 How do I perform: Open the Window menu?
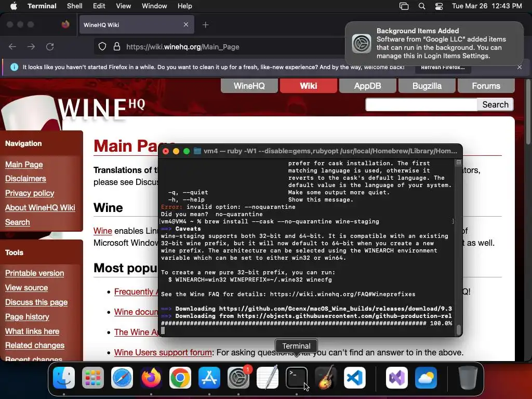tap(154, 6)
